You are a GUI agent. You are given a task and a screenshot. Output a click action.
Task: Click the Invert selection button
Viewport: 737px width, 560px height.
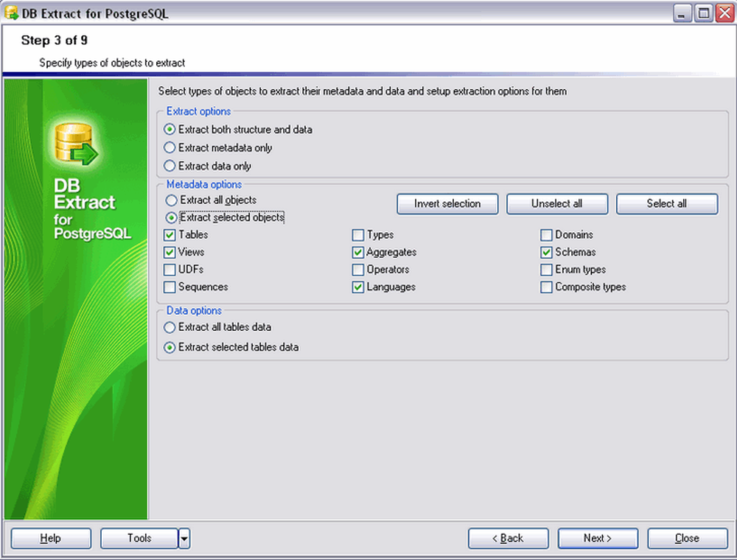coord(447,204)
